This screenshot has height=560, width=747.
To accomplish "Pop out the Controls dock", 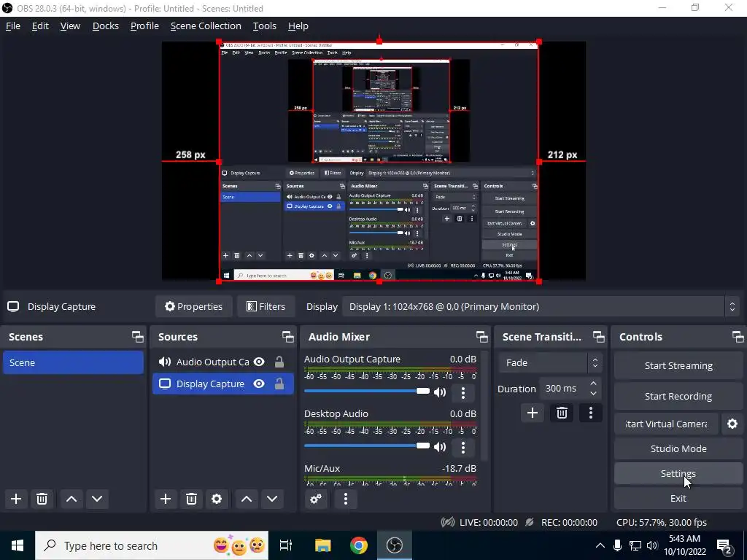I will click(738, 337).
